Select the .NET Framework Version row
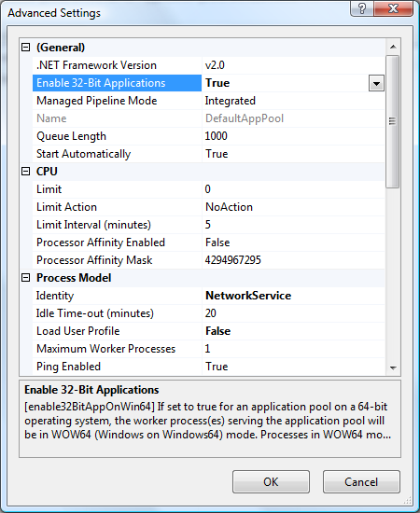The image size is (420, 513). (208, 65)
